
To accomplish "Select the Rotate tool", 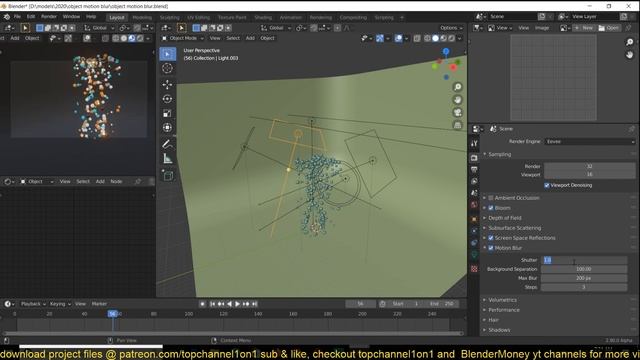I will tap(167, 99).
